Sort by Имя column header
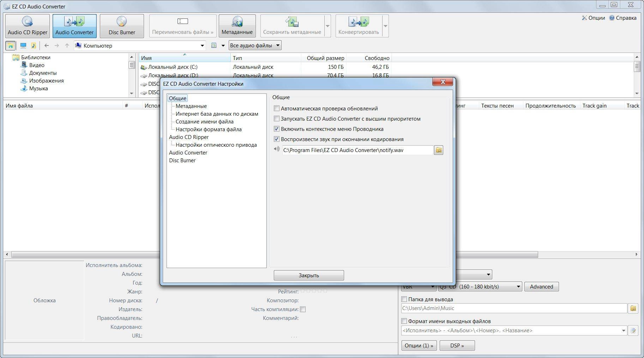This screenshot has width=644, height=358. click(x=185, y=58)
